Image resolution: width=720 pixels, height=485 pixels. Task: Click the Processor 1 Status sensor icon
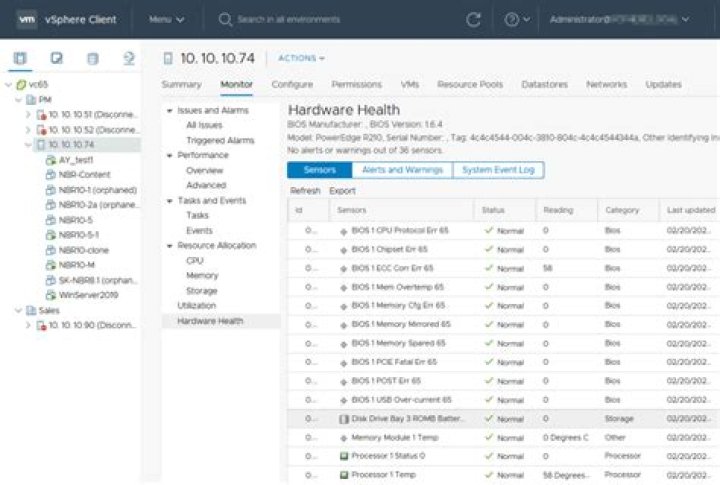pos(343,456)
